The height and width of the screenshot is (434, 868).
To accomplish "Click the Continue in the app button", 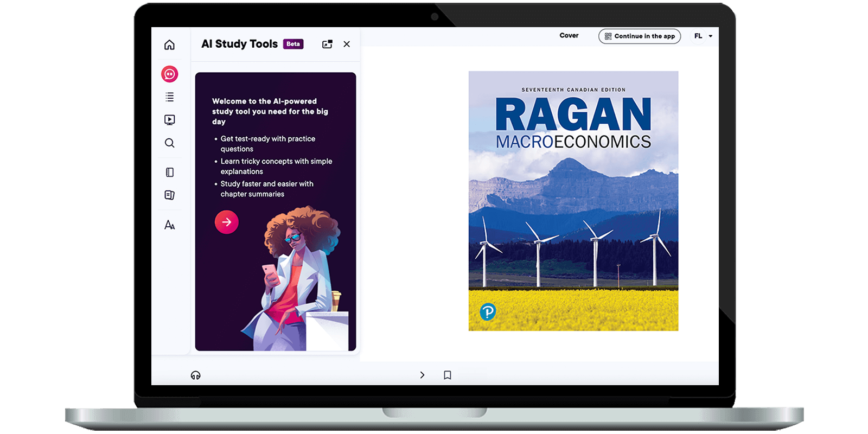I will click(640, 36).
